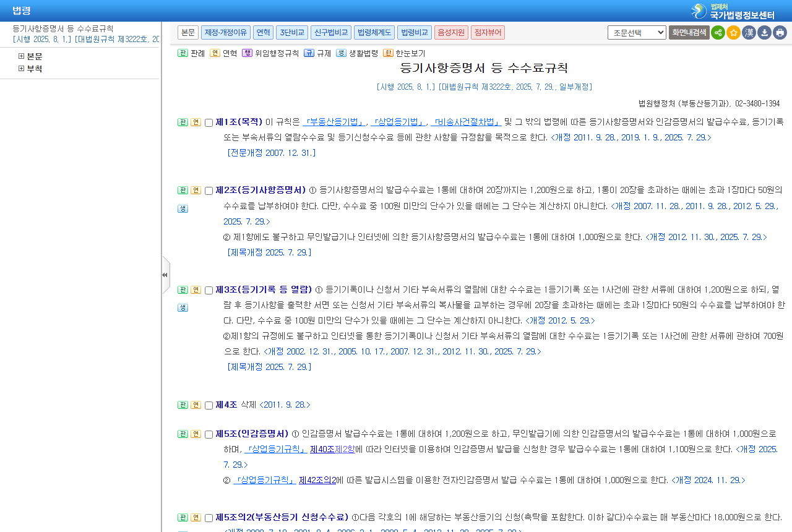This screenshot has width=792, height=532.
Task: Tick the 제5조(인감증명서) checkbox
Action: (209, 434)
